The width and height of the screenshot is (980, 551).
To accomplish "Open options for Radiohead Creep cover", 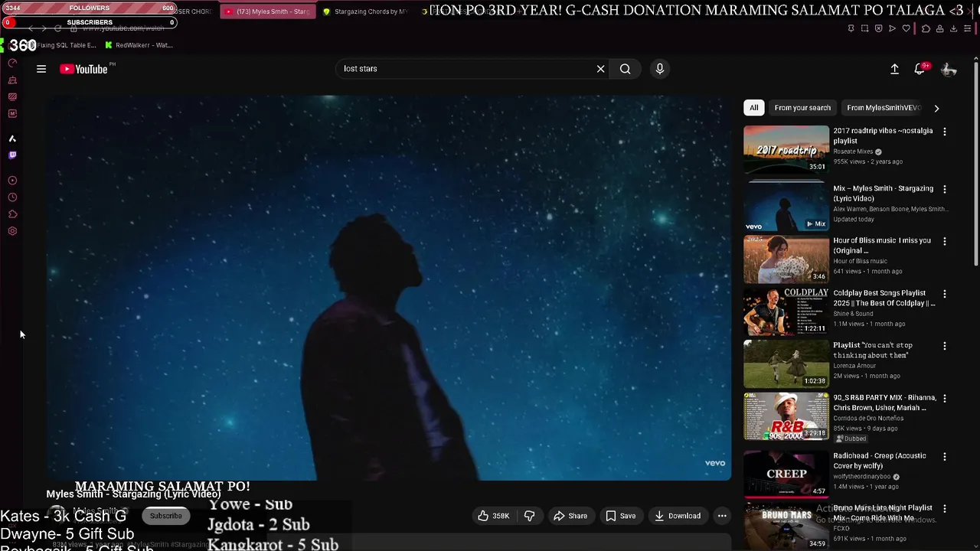I will [945, 457].
